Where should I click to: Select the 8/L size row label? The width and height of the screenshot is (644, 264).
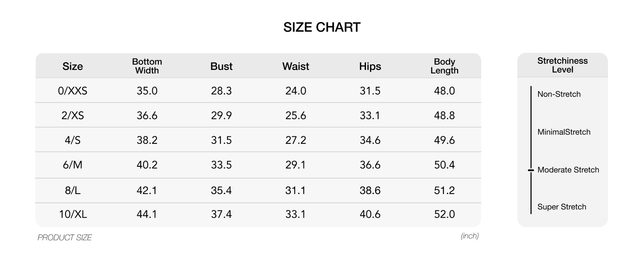click(73, 191)
